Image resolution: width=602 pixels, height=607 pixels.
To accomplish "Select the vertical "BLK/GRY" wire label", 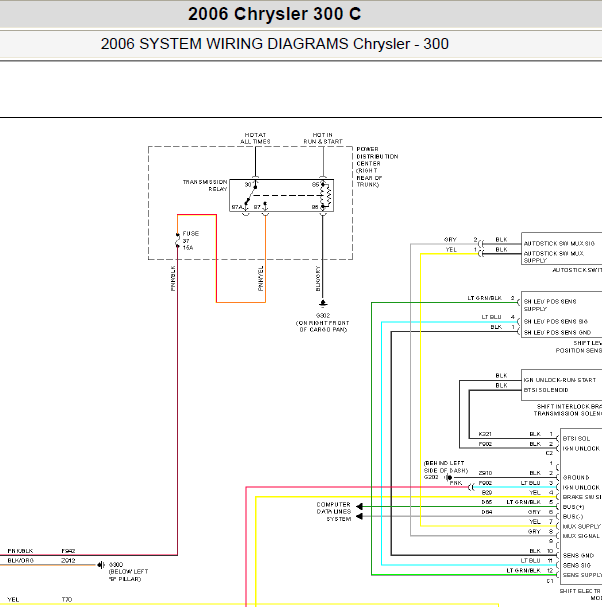I will click(318, 278).
